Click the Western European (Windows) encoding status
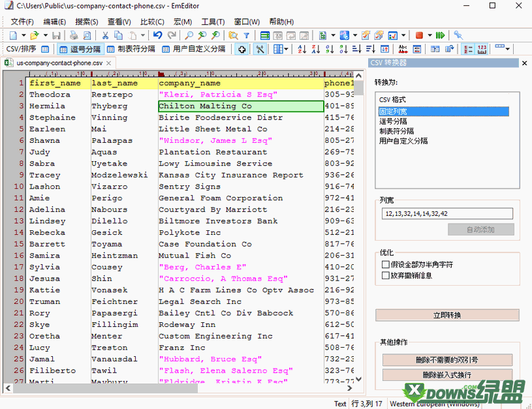 click(435, 404)
